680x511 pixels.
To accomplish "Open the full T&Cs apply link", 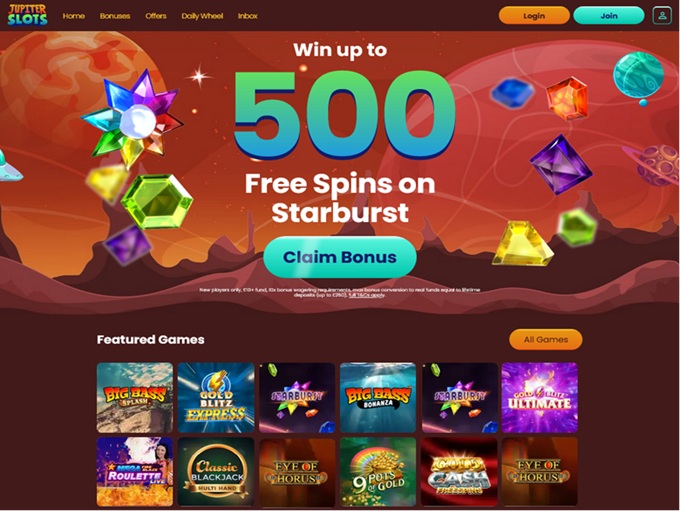I will click(367, 295).
